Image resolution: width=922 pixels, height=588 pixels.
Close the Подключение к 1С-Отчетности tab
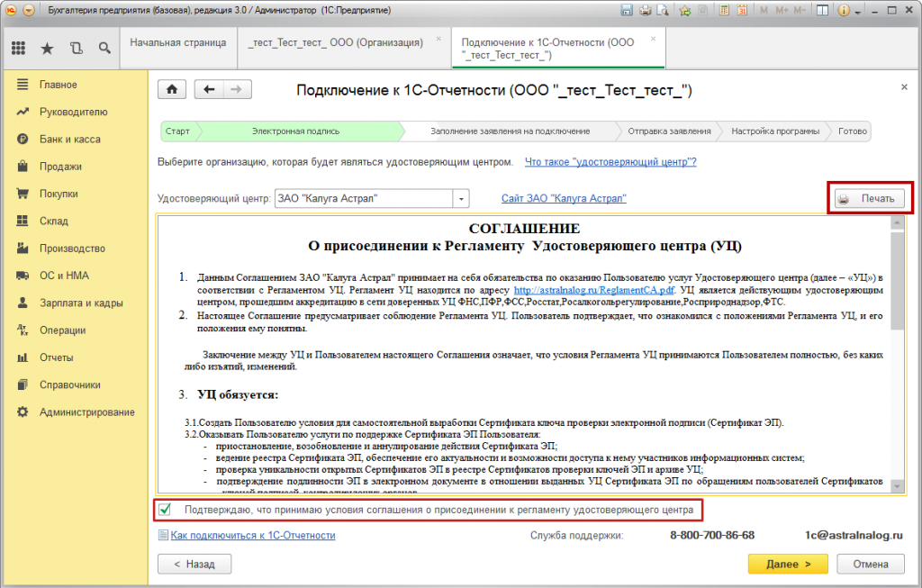coord(653,39)
